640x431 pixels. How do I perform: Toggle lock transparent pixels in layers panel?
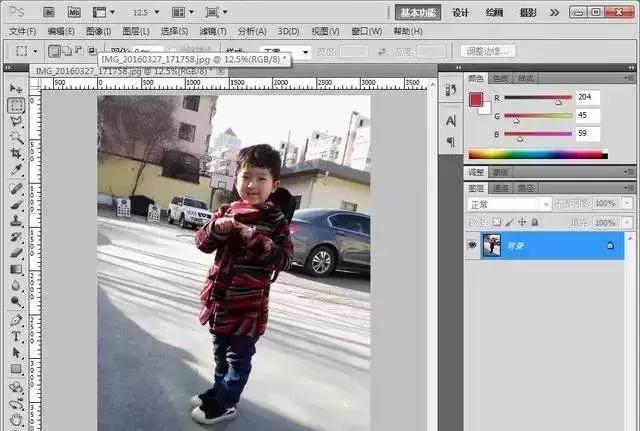[497, 222]
